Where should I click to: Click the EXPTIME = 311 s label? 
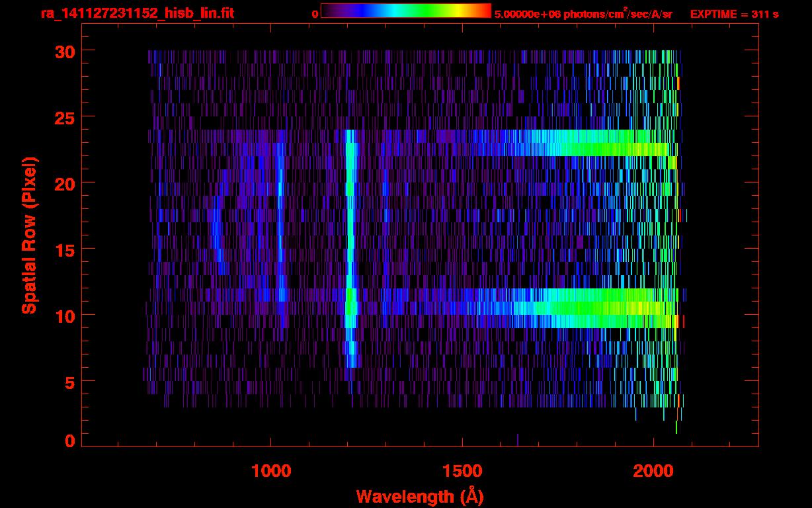pos(734,14)
